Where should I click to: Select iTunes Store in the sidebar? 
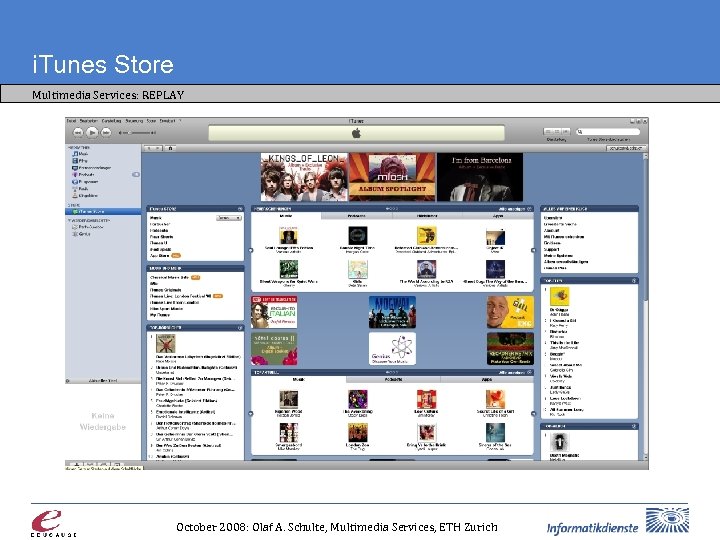pyautogui.click(x=103, y=212)
